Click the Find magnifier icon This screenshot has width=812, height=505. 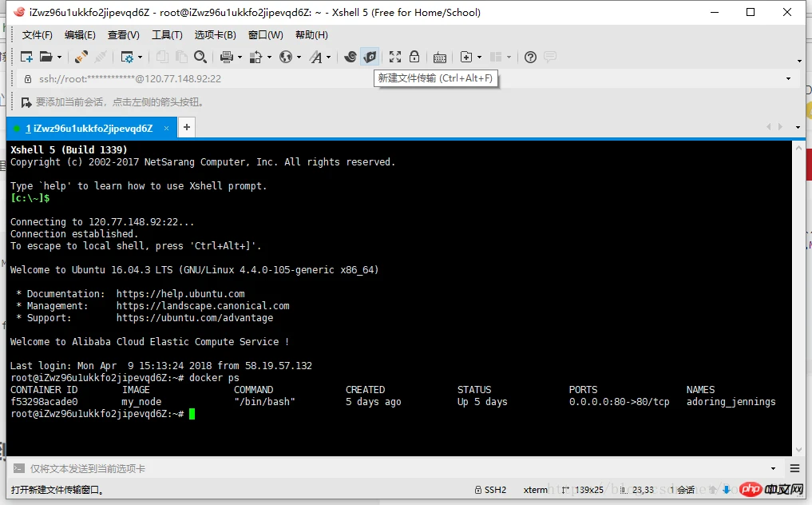tap(200, 57)
